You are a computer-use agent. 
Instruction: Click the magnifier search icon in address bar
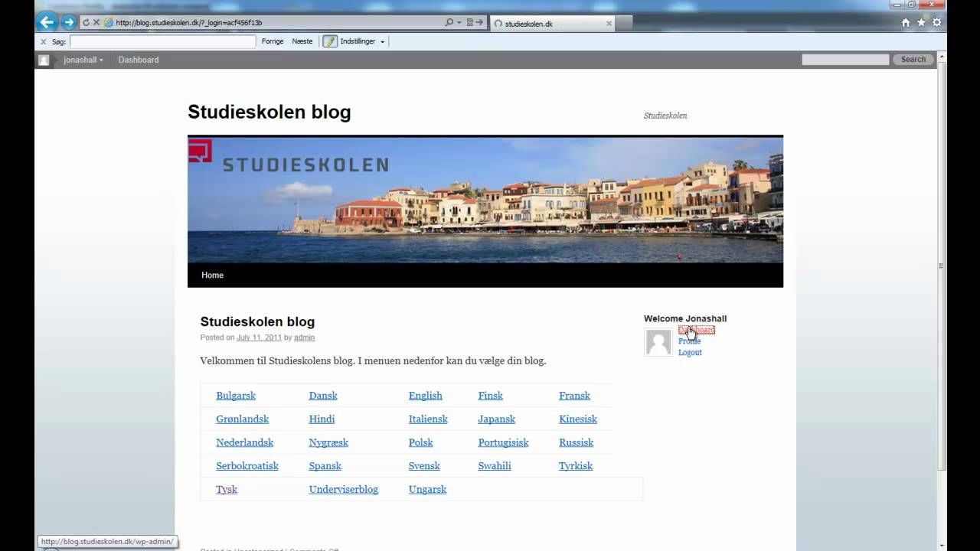(449, 22)
